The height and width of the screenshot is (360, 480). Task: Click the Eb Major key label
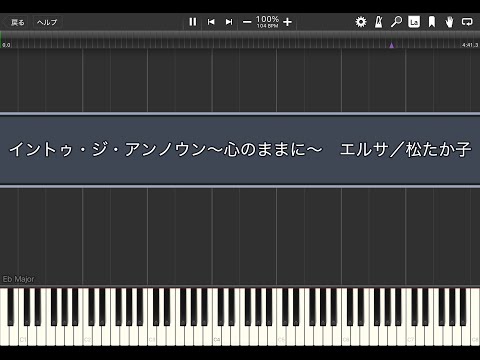[x=18, y=279]
